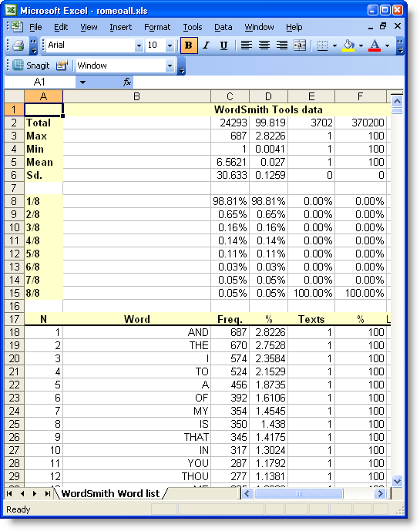Select the Total label cell
The height and width of the screenshot is (531, 420).
point(43,123)
